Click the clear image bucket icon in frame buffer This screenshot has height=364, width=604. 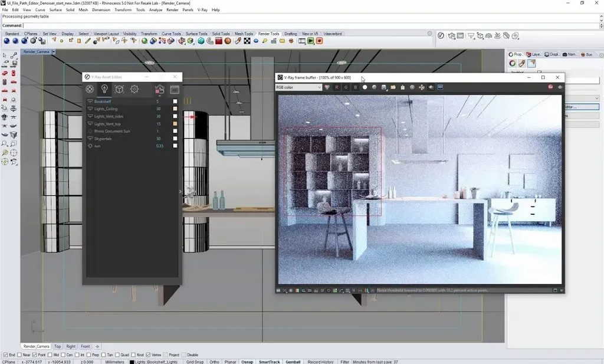pyautogui.click(x=402, y=87)
